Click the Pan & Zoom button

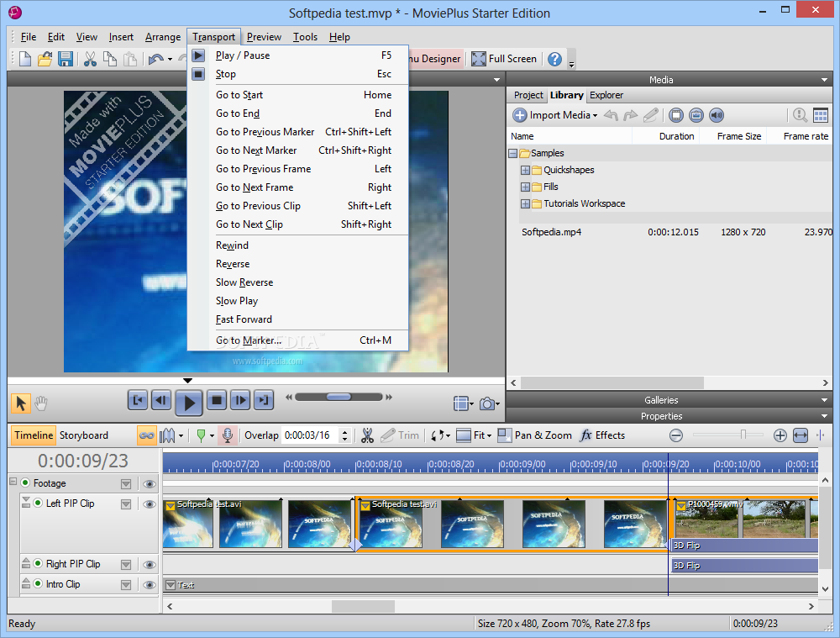click(x=534, y=435)
